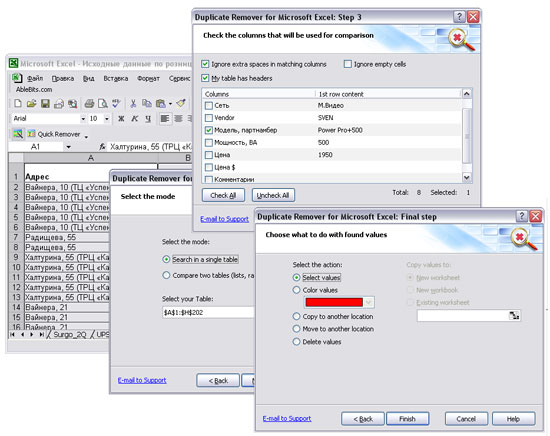Click the Paste clipboard icon
Image resolution: width=550 pixels, height=436 pixels.
pyautogui.click(x=160, y=103)
